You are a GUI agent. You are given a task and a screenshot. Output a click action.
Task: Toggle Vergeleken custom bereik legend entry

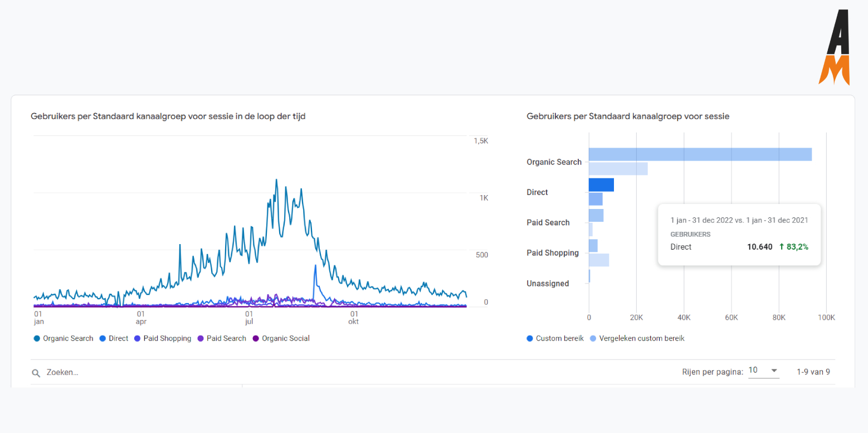coord(637,338)
